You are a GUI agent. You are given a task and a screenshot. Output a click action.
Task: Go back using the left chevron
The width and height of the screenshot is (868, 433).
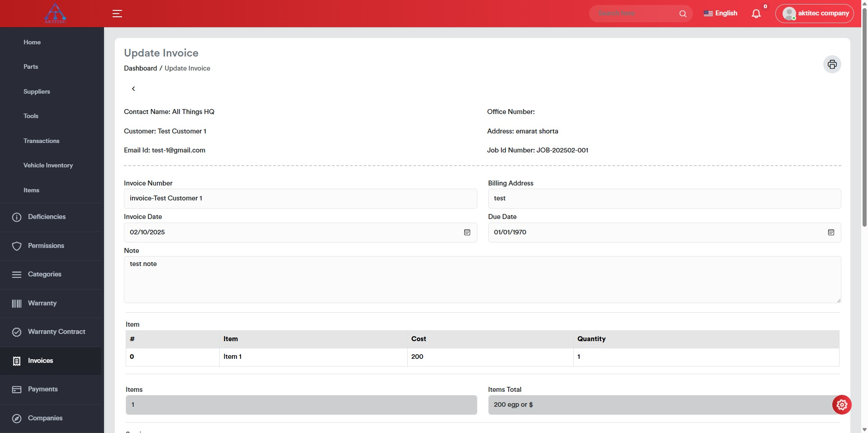[x=133, y=89]
